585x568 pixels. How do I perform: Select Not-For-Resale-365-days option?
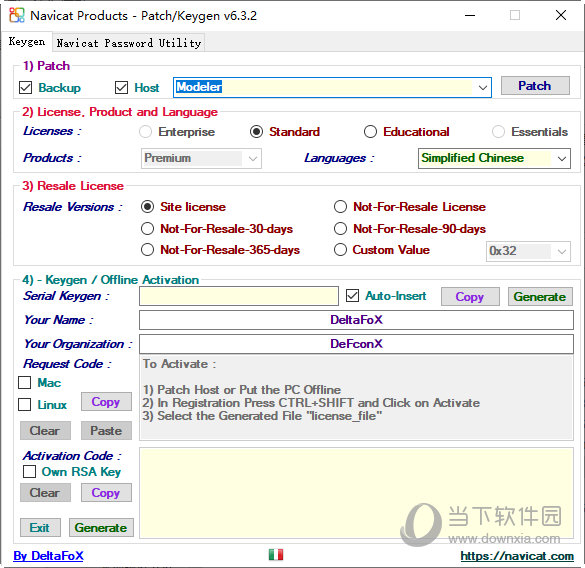[147, 250]
